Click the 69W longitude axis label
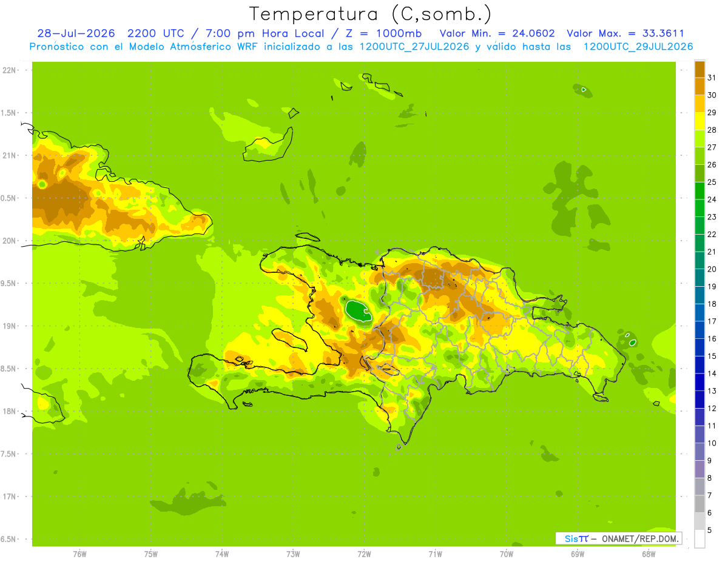The height and width of the screenshot is (562, 728). coord(578,554)
